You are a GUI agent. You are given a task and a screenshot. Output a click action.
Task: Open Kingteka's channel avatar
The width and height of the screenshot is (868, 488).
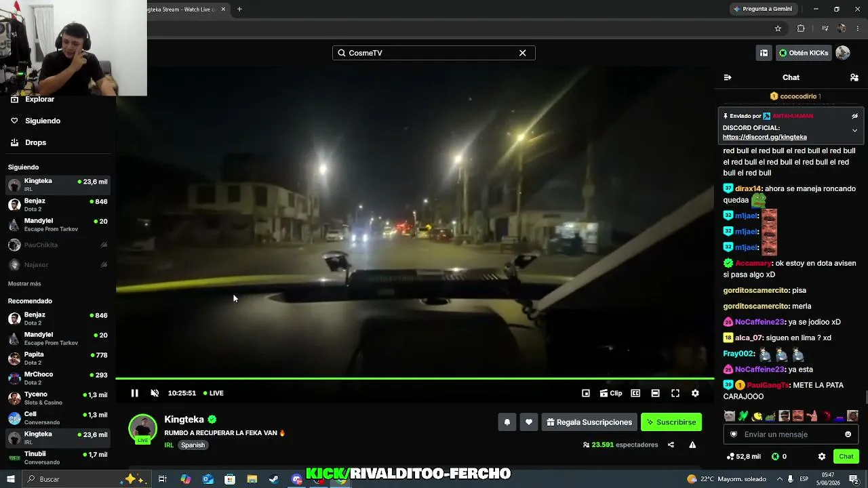(x=143, y=428)
